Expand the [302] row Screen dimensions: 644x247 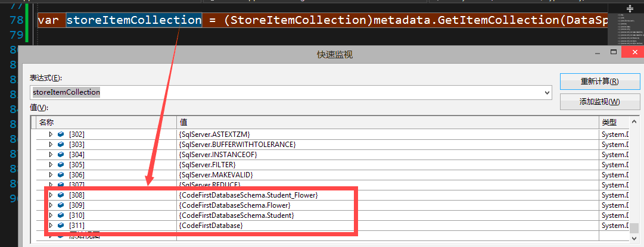(51, 134)
